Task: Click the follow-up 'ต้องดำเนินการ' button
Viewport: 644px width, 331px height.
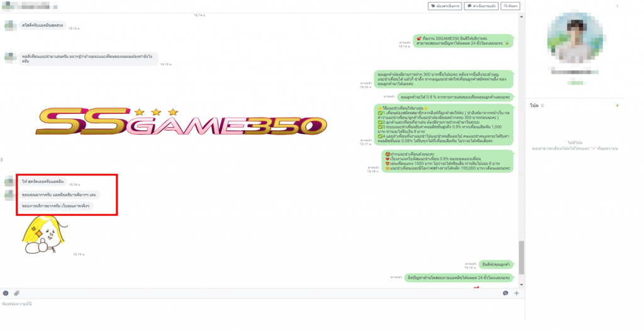Action: tap(445, 6)
